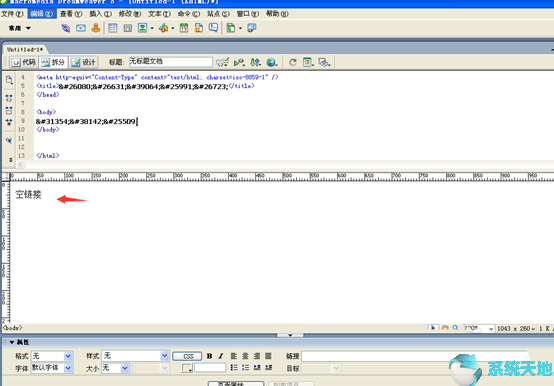Insert an Email Link icon
The width and height of the screenshot is (554, 386).
pos(81,28)
